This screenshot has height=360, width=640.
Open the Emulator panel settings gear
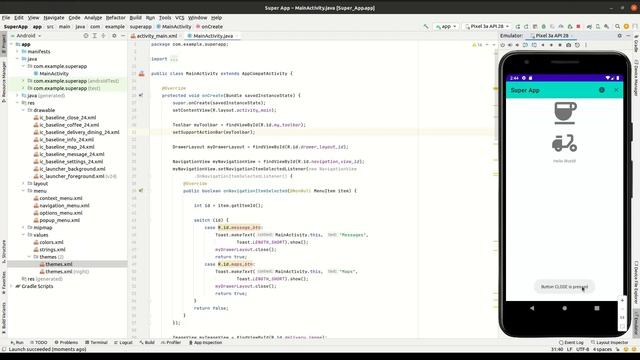(620, 36)
